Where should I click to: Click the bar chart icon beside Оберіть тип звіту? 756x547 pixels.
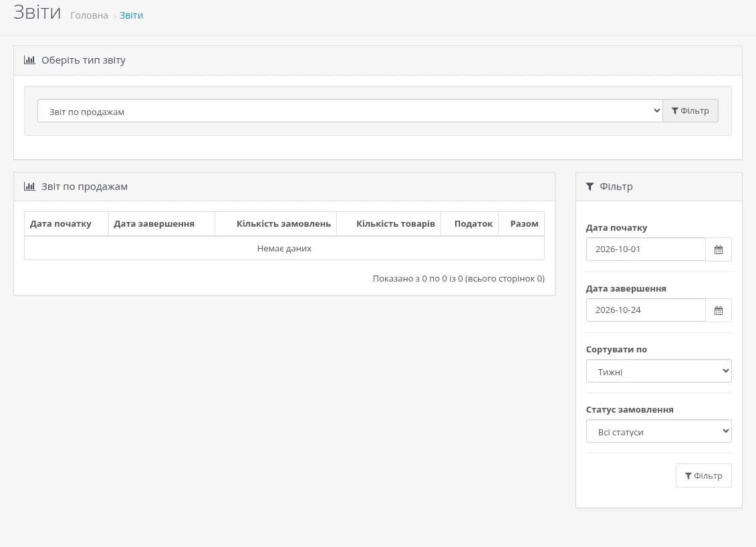29,60
